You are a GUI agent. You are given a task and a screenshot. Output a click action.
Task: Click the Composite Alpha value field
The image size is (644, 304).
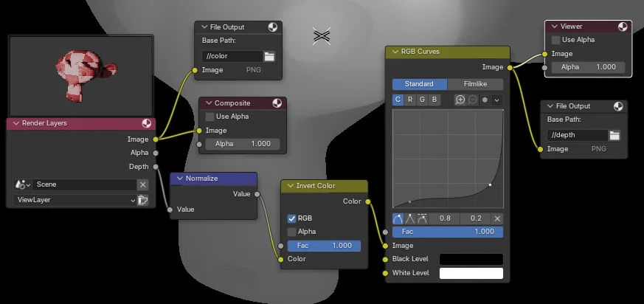click(x=242, y=144)
